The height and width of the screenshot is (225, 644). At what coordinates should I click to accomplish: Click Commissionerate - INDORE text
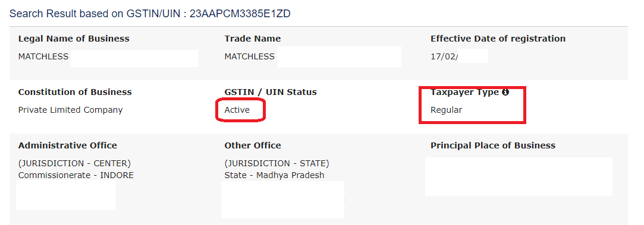click(x=76, y=175)
